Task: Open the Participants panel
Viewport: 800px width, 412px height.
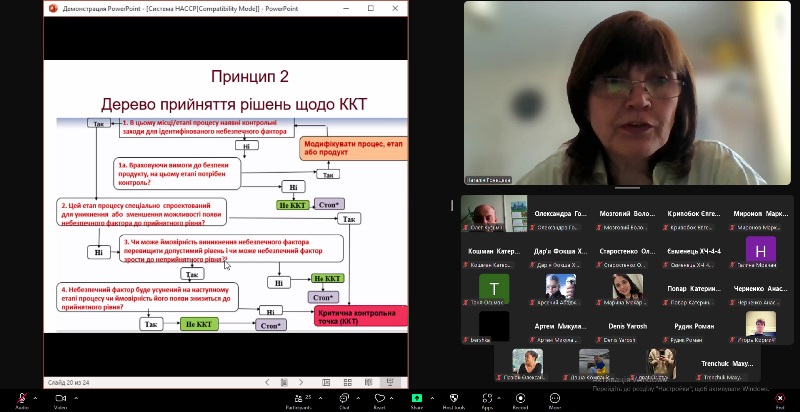Action: point(298,398)
